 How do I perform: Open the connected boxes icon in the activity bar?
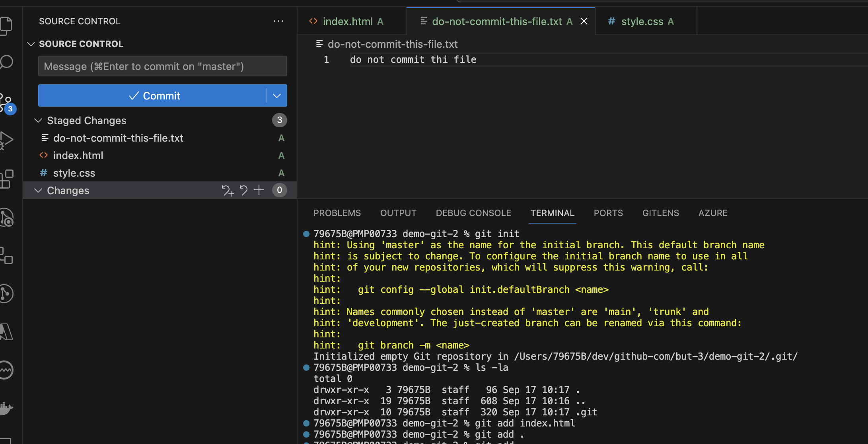tap(6, 255)
